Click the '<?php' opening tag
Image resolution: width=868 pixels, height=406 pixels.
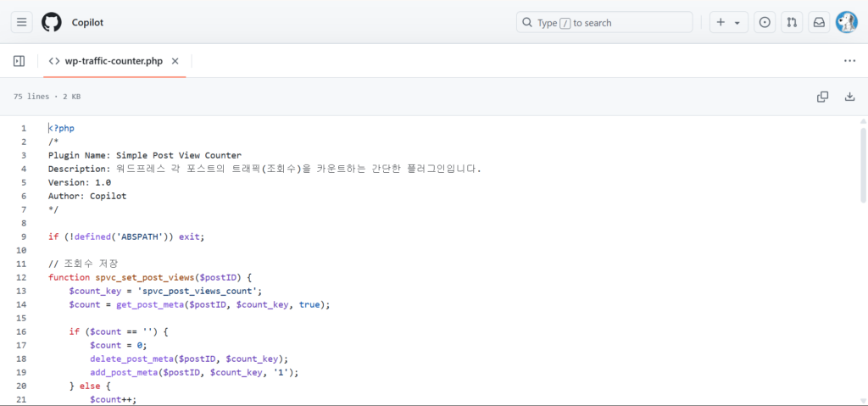click(61, 128)
